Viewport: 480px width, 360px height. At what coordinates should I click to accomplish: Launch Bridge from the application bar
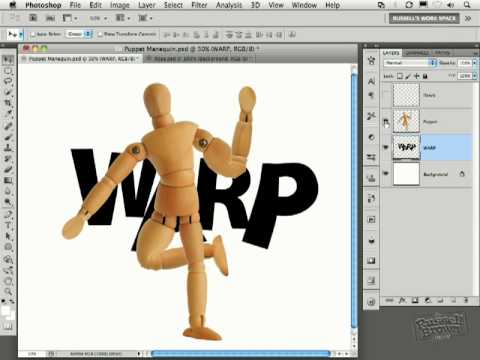(x=33, y=18)
